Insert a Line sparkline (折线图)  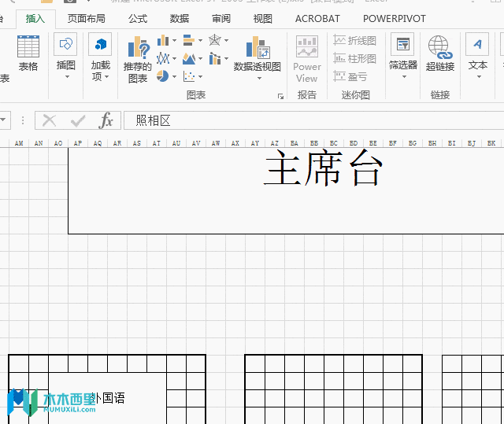click(355, 40)
